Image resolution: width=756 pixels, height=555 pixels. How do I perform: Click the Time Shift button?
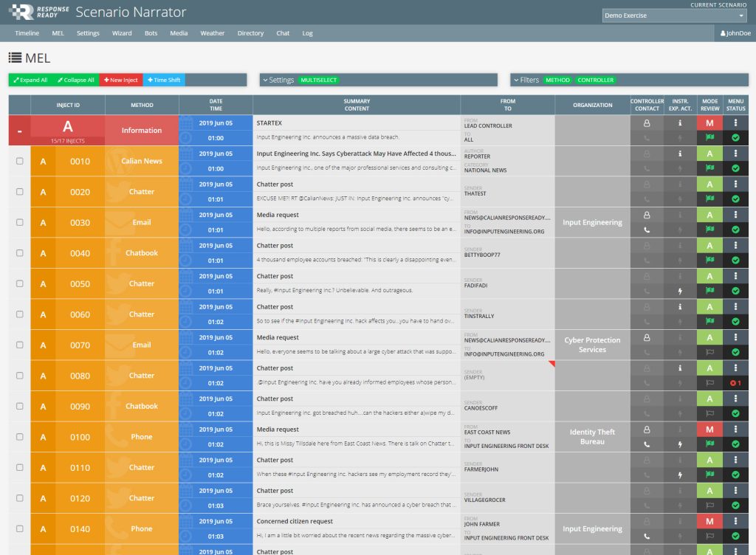[x=164, y=80]
